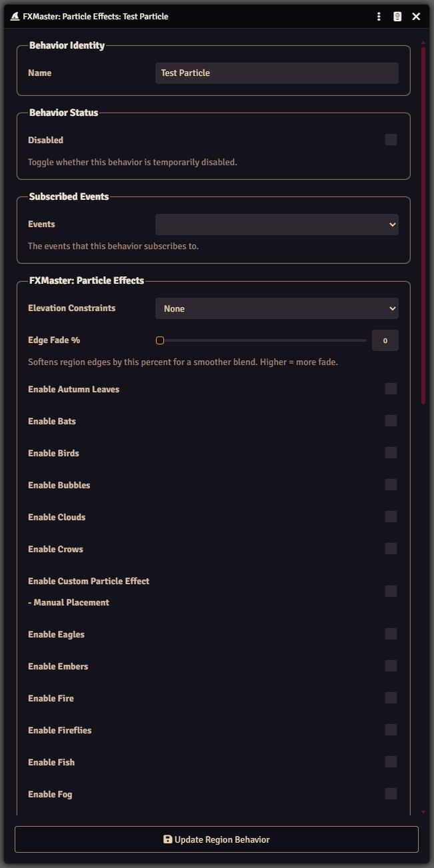Toggle the Disabled checkbox
Image resolution: width=434 pixels, height=868 pixels.
(x=391, y=140)
